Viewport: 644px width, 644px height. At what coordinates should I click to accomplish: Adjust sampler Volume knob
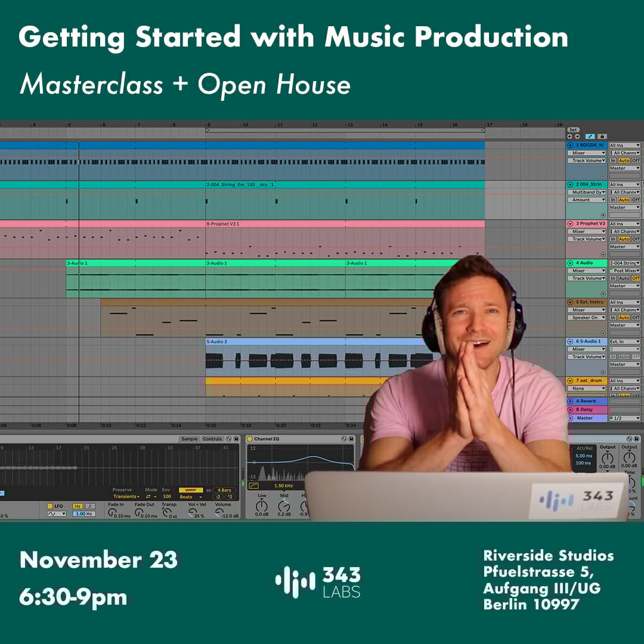click(x=219, y=513)
